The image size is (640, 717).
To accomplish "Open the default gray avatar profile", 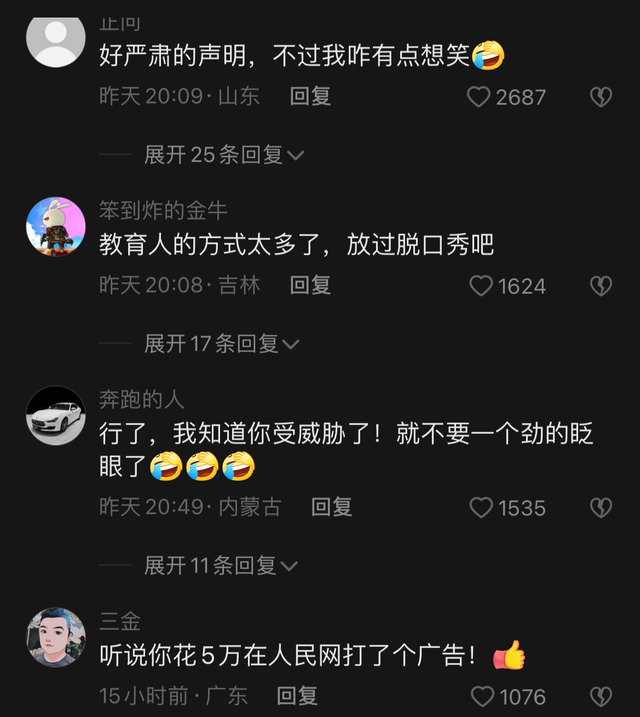I will click(56, 42).
